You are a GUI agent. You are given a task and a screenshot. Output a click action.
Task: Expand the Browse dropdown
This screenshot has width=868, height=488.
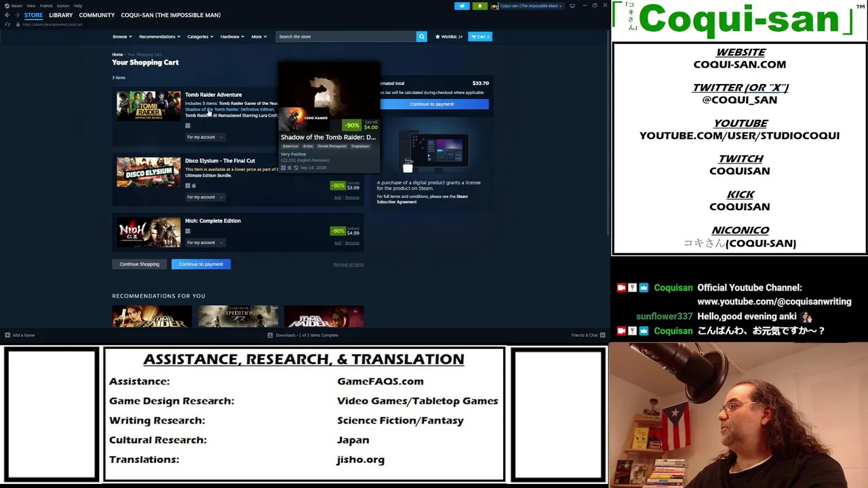pyautogui.click(x=122, y=37)
